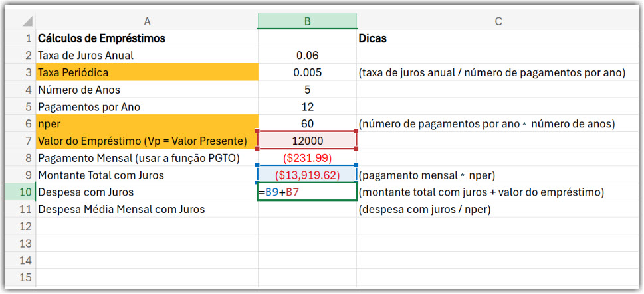The image size is (644, 294).
Task: Click the nper value 60 cell
Action: (x=307, y=124)
